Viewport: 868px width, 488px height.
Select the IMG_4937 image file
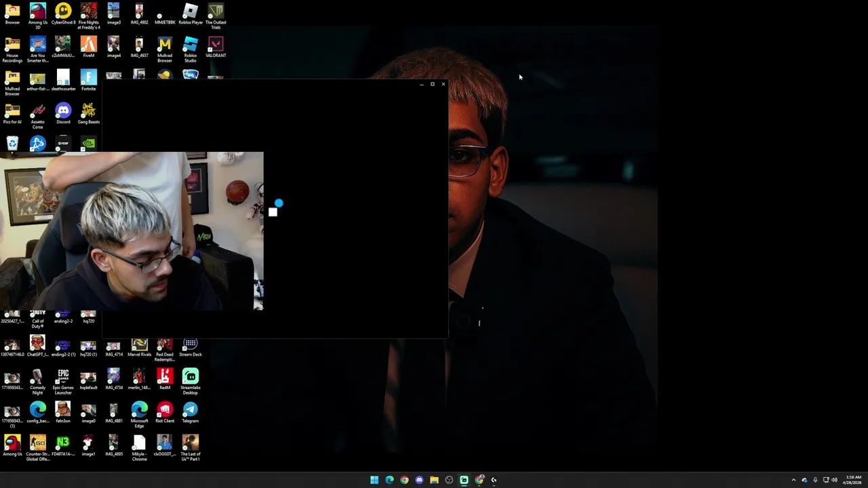coord(139,47)
